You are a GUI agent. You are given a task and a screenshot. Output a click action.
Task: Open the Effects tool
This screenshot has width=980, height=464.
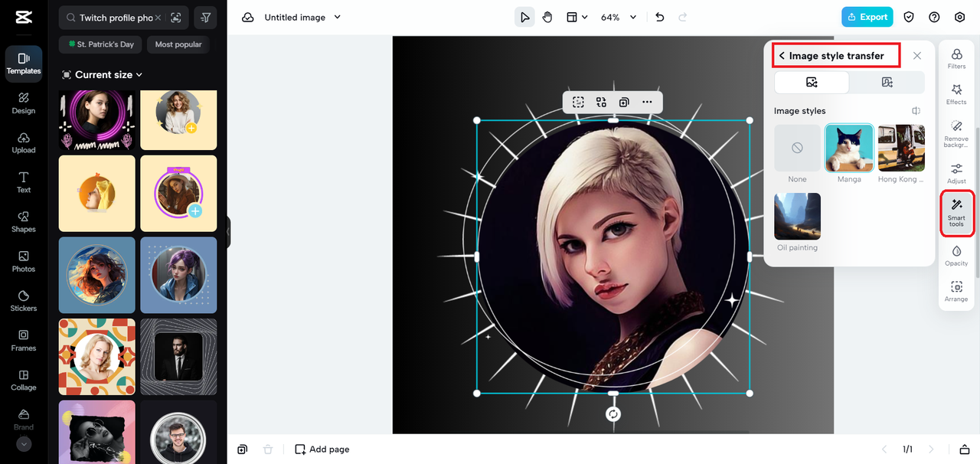click(x=956, y=94)
